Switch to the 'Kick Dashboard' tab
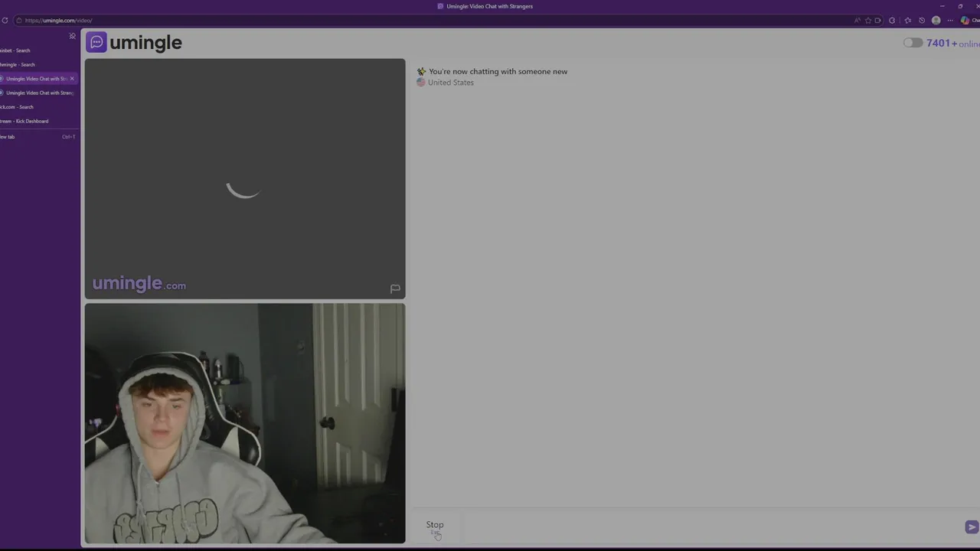Screen dimensions: 980x551 (x=38, y=121)
